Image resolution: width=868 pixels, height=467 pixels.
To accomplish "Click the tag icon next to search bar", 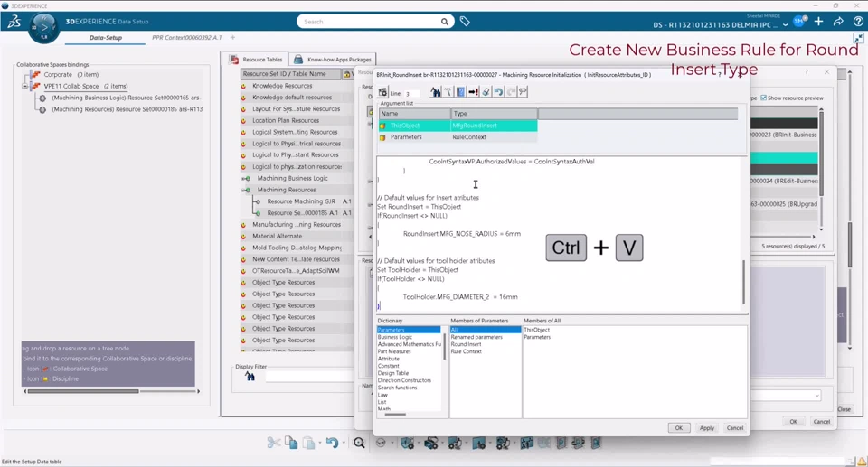I will [x=465, y=22].
